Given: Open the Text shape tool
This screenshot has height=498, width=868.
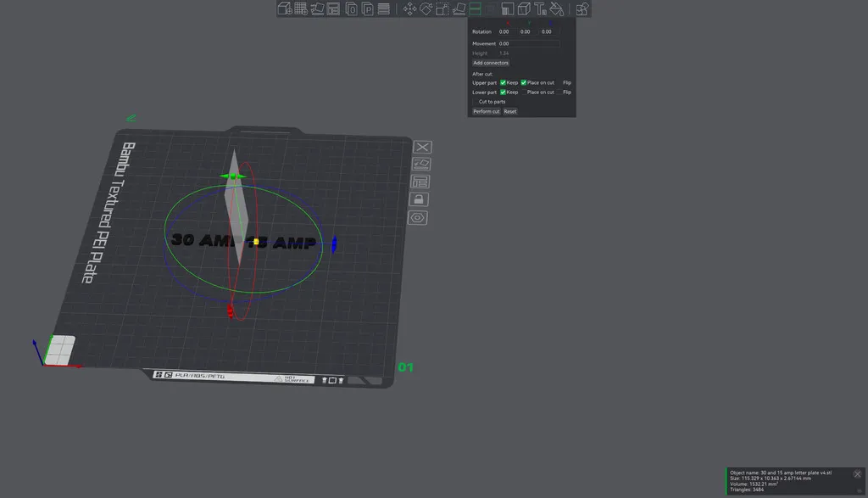Looking at the screenshot, I should (x=540, y=9).
